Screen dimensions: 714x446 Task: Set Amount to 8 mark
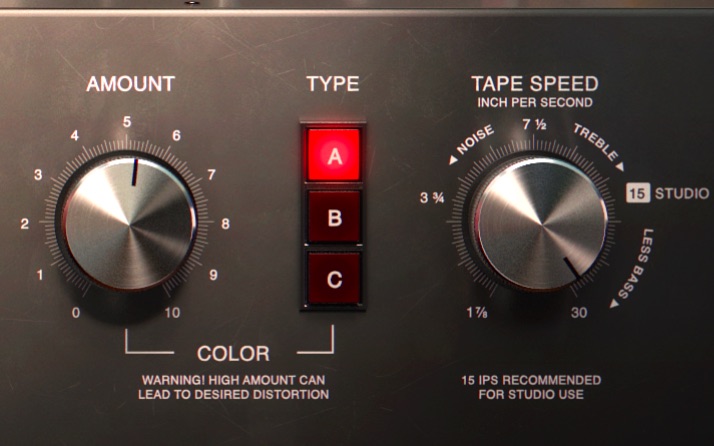click(x=225, y=224)
